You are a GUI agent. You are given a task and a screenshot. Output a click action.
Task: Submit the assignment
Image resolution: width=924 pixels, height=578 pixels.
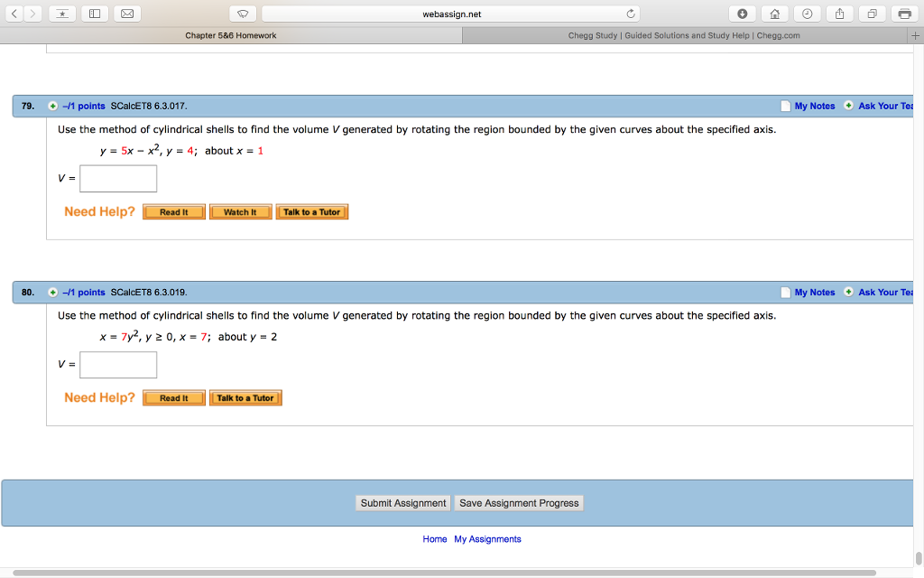tap(402, 503)
